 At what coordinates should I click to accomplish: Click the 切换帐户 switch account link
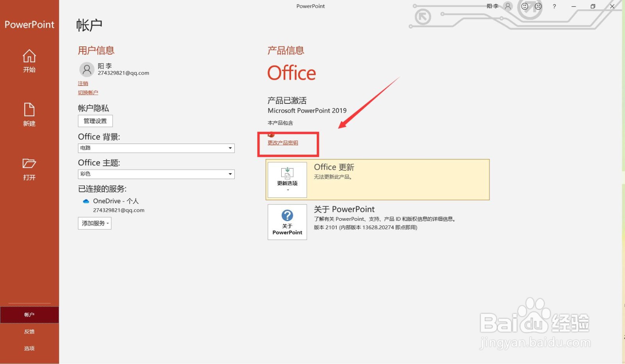[88, 92]
